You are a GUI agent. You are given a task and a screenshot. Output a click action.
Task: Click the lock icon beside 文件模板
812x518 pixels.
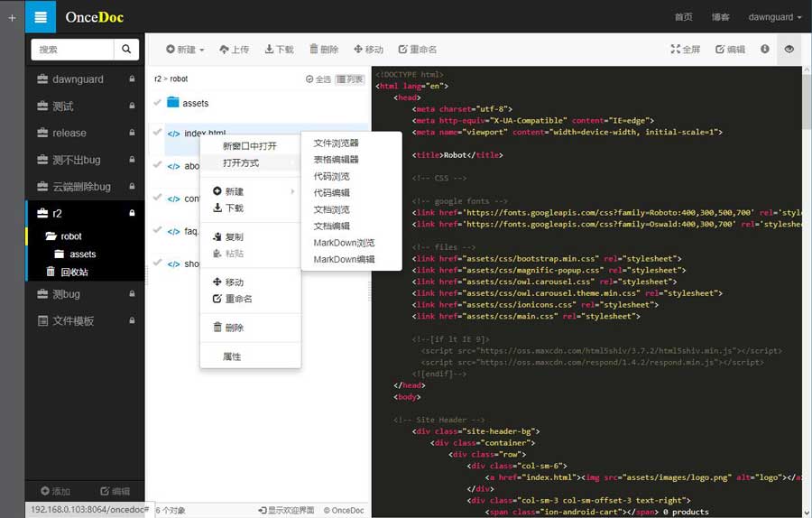click(132, 320)
